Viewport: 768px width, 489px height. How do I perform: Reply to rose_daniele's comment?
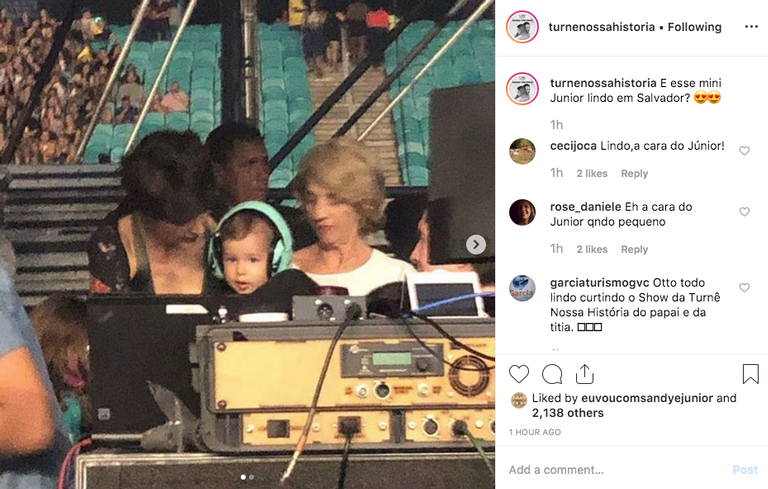[634, 249]
